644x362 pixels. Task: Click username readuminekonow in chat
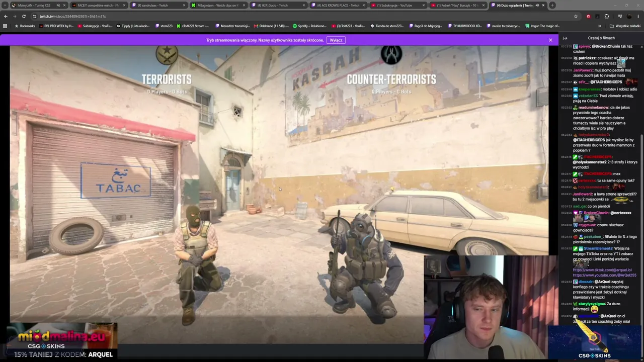pos(593,108)
